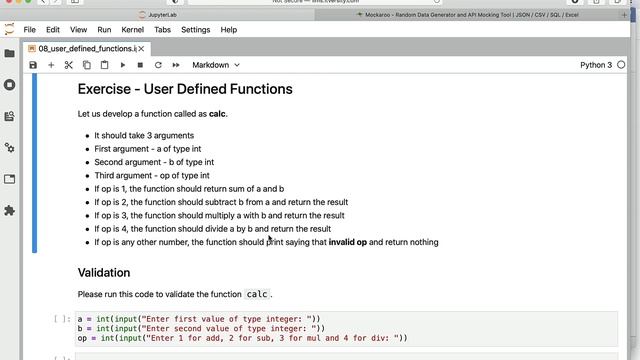Open the Markdown cell type dropdown
Viewport: 640px width, 360px height.
216,65
